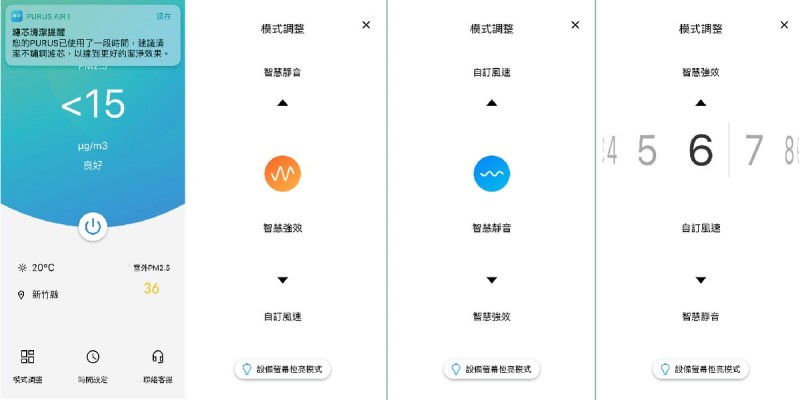Viewport: 800px width, 400px height.
Task: Tap the orange 智慧強效 wave icon
Action: (x=283, y=173)
